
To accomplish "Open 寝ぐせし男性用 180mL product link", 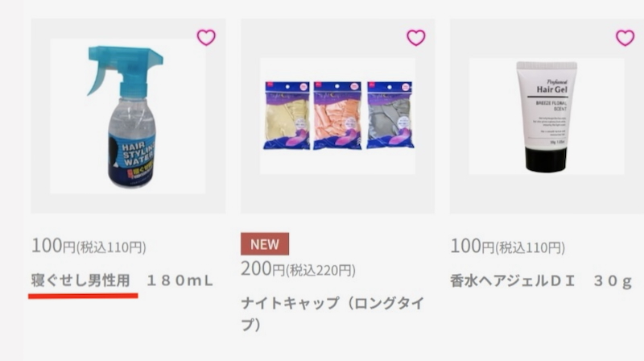I will point(122,281).
